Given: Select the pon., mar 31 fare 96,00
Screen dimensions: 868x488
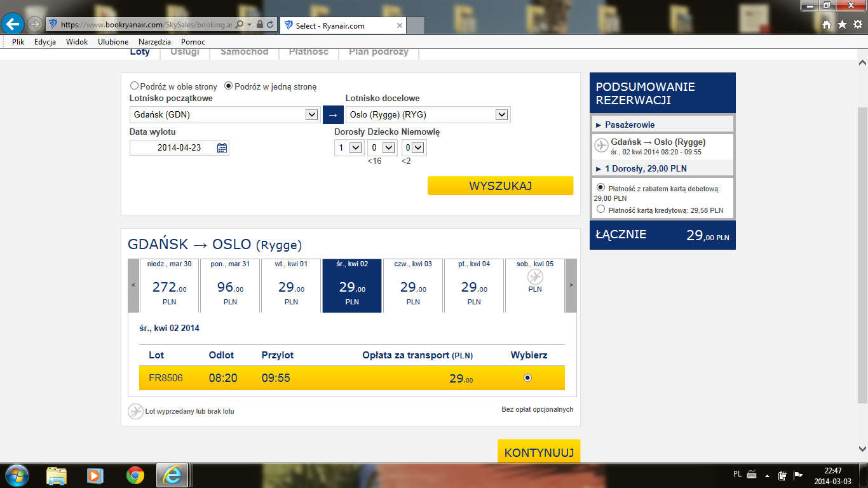Looking at the screenshot, I should pos(230,285).
